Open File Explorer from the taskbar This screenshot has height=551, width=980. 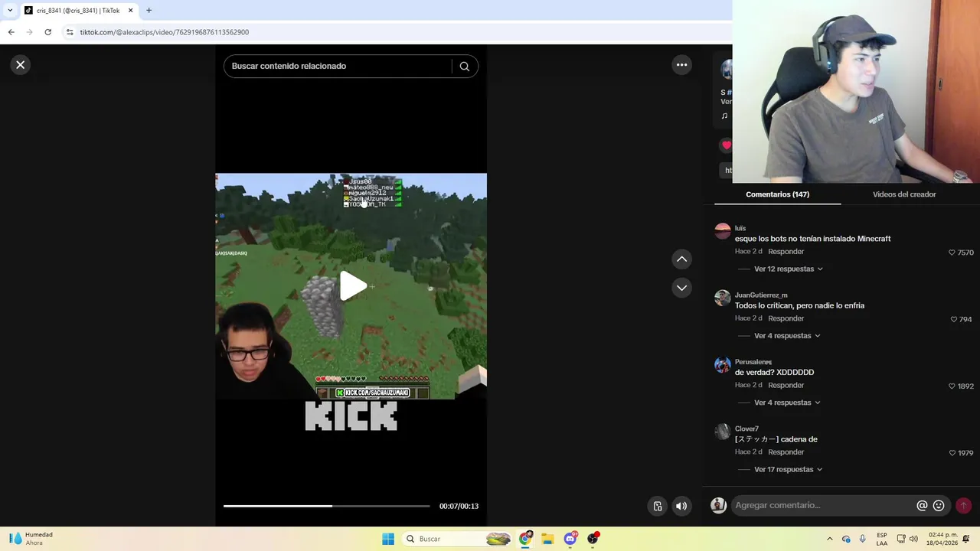click(x=547, y=539)
